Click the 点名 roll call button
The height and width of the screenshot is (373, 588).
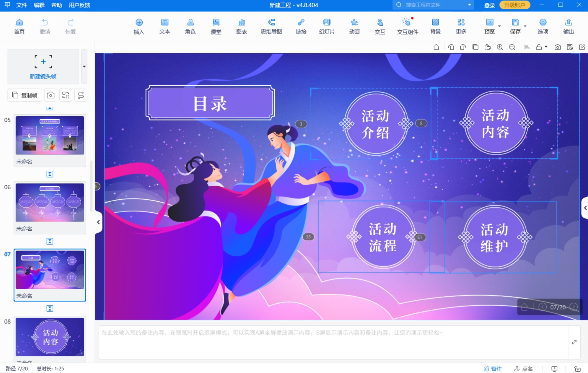click(523, 368)
